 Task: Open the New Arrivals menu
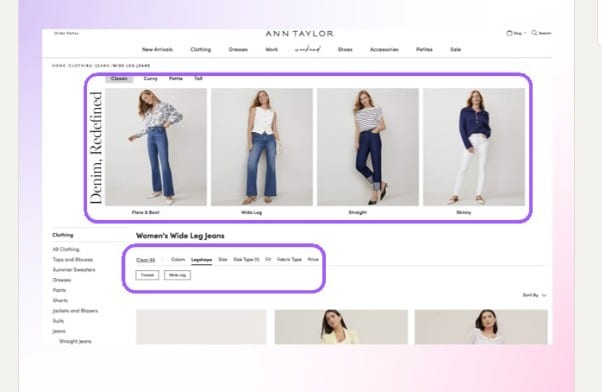[157, 50]
